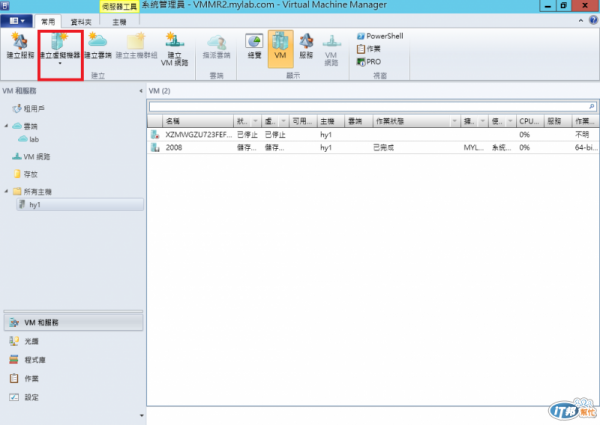Select the All Hosts (所有主機) folder node
600x425 pixels.
(x=32, y=191)
